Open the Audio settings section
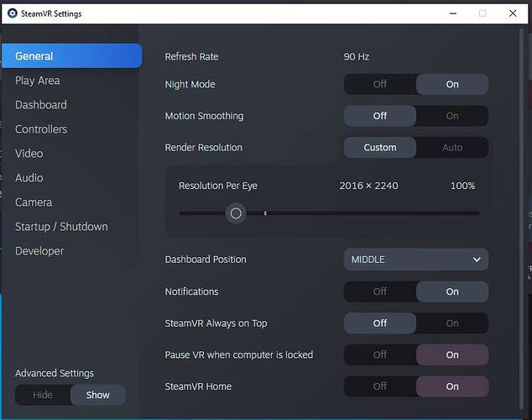The width and height of the screenshot is (532, 420). (29, 178)
